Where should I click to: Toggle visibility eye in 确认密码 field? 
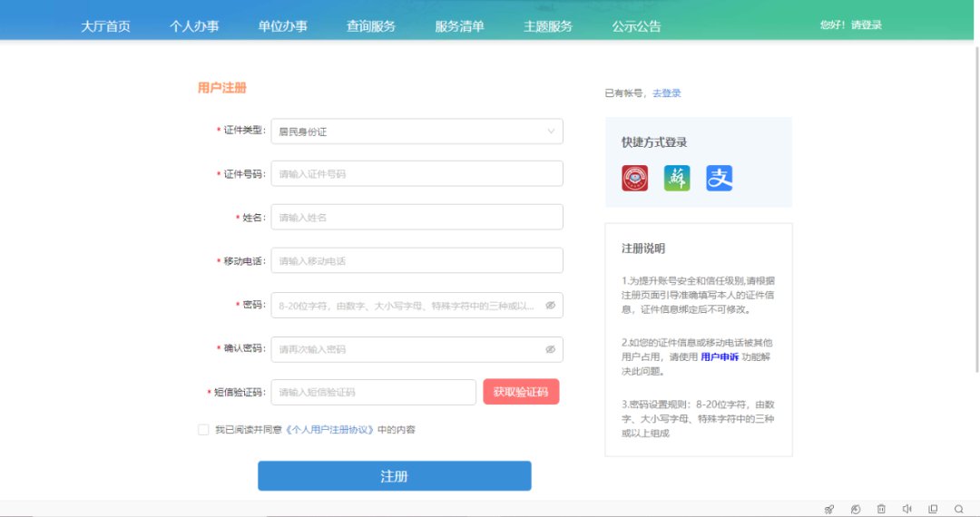click(550, 349)
